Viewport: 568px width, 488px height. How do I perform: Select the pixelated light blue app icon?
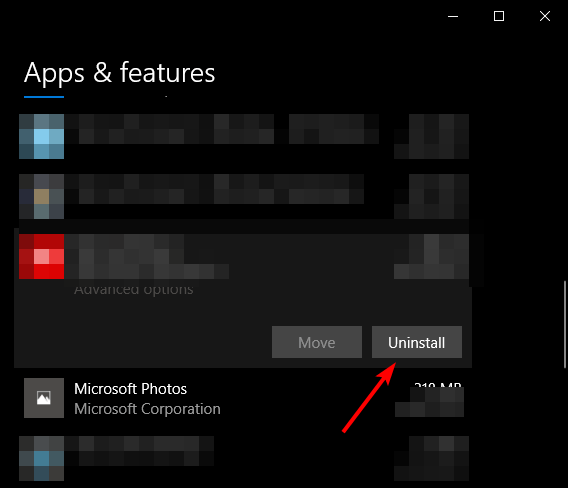point(42,136)
